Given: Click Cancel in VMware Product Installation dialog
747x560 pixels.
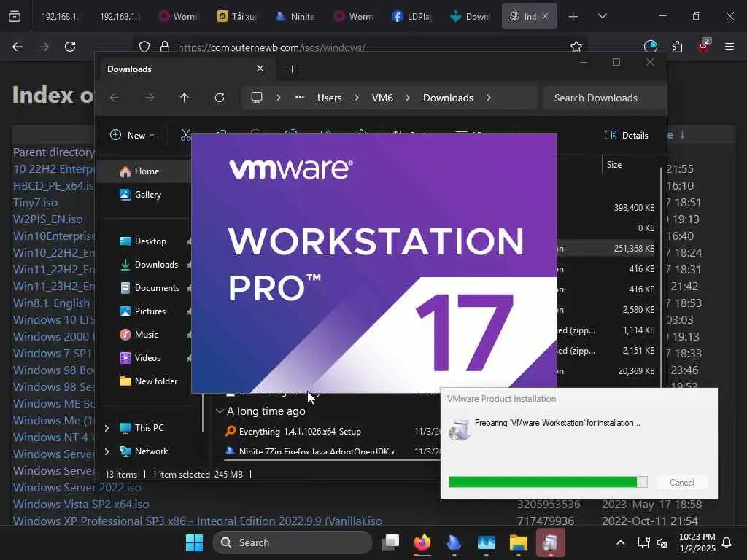Looking at the screenshot, I should 682,483.
